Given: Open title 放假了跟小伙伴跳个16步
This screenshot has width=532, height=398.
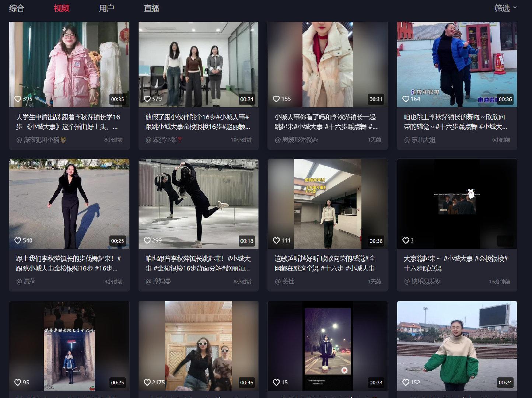Looking at the screenshot, I should pyautogui.click(x=198, y=122).
